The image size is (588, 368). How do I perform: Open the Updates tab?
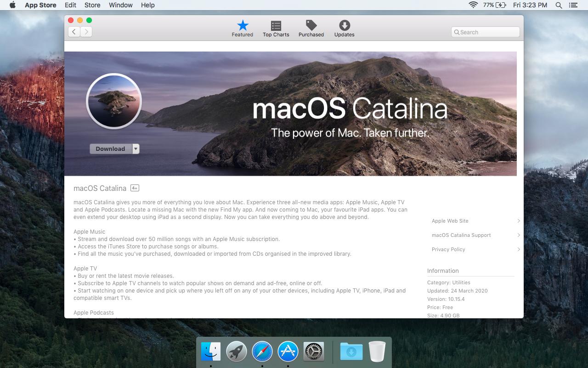344,29
